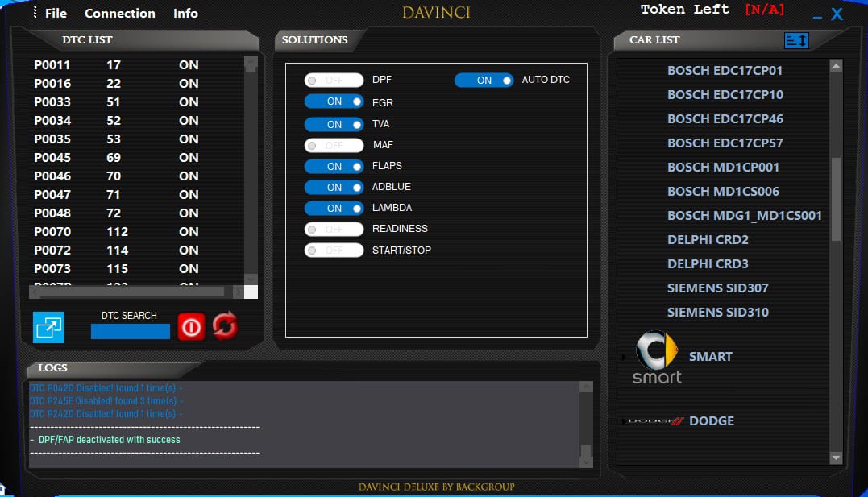Enable the READINESS switch

(x=334, y=229)
